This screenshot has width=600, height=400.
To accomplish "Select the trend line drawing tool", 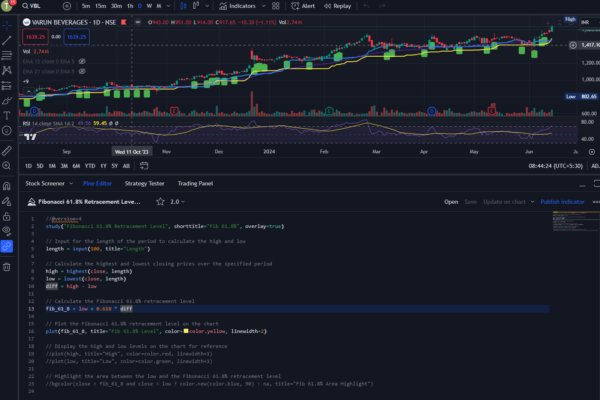I will click(x=7, y=40).
